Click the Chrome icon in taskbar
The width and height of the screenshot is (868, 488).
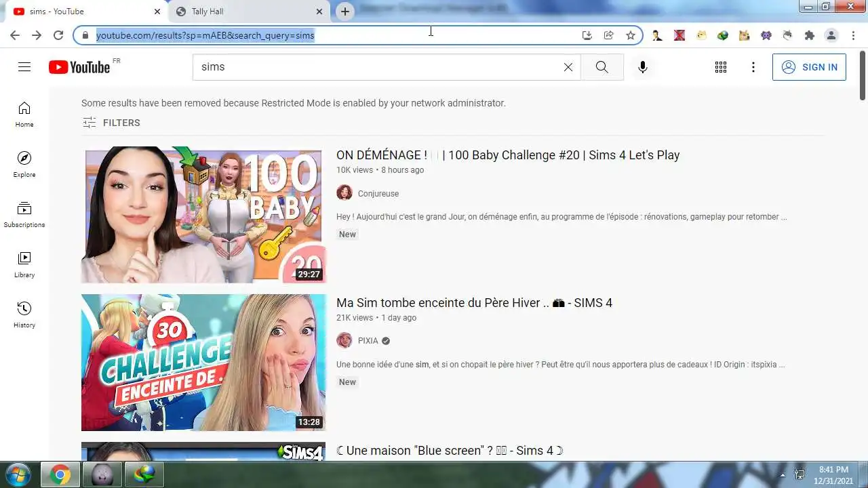click(x=60, y=475)
